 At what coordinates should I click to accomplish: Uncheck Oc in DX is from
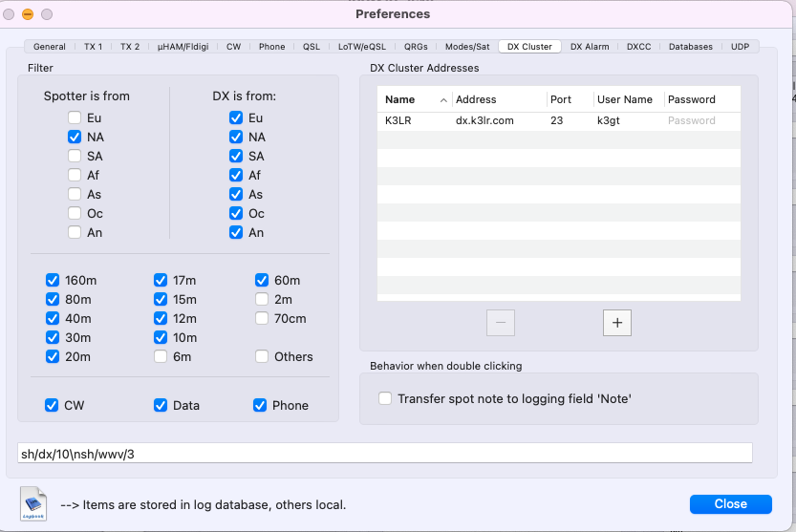(236, 214)
